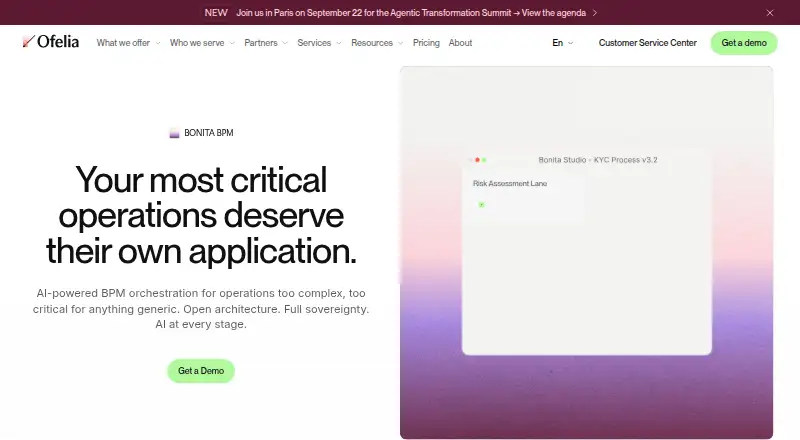Viewport: 800px width, 440px height.
Task: Open the Ofelia logo home link
Action: pyautogui.click(x=51, y=42)
